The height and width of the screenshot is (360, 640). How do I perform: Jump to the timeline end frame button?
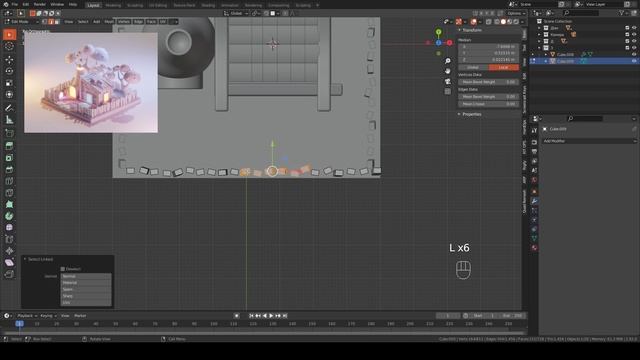click(285, 316)
